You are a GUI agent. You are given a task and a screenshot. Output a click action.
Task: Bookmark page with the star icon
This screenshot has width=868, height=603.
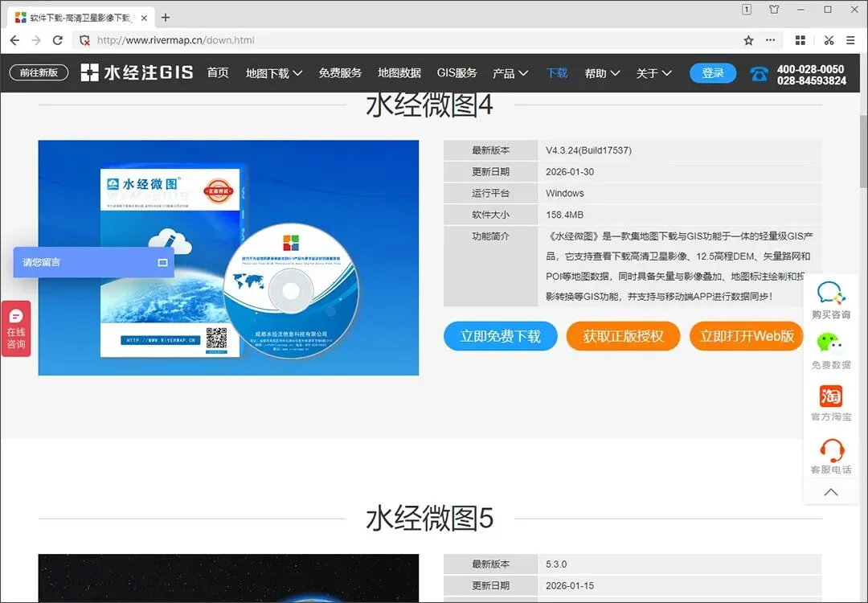(x=748, y=40)
